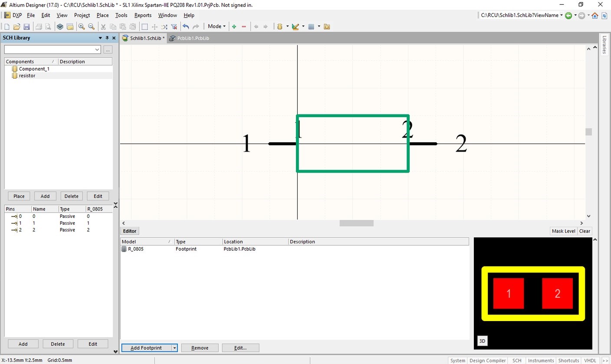
Task: Expand the Add Footprint dropdown arrow
Action: (x=174, y=348)
